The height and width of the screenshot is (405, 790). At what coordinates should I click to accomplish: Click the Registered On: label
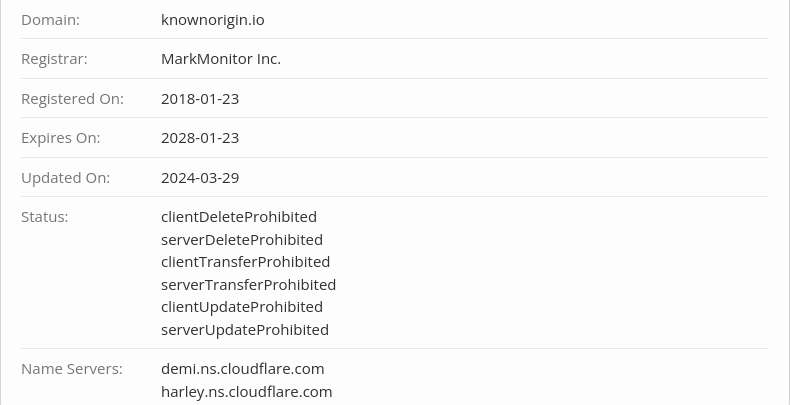point(72,98)
